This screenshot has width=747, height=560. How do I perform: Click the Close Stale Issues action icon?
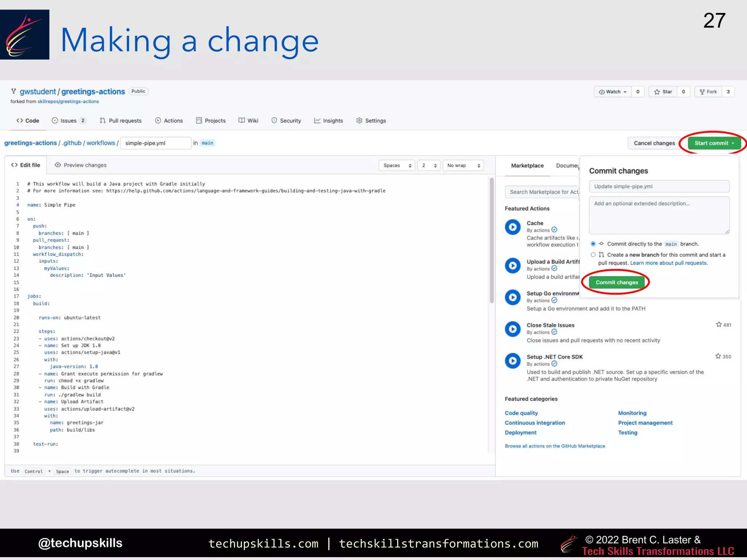tap(512, 329)
